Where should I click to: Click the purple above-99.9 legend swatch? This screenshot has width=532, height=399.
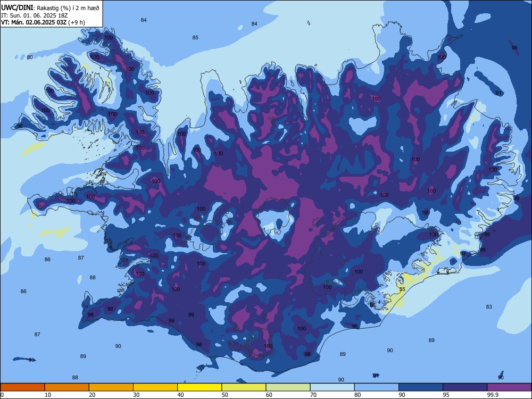click(509, 387)
